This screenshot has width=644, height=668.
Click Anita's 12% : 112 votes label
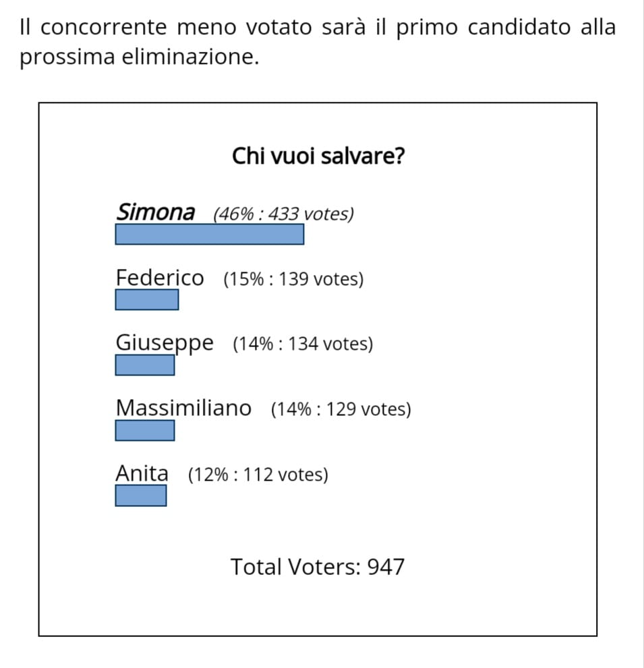tap(258, 475)
